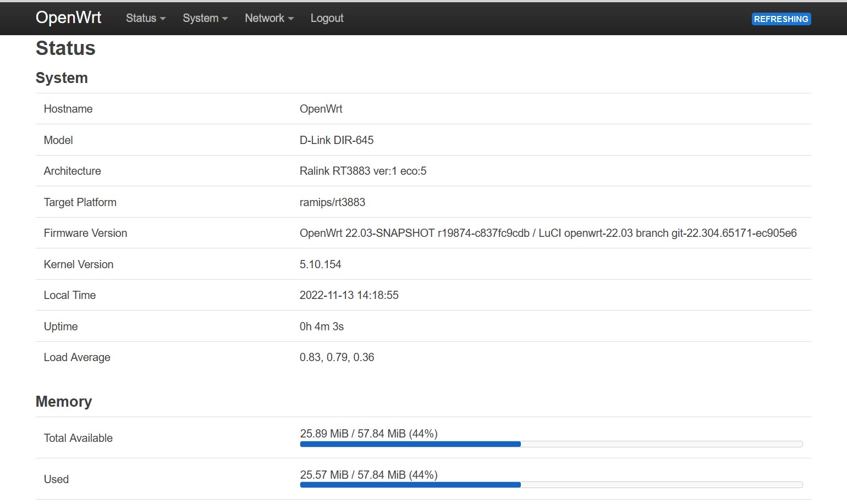Click the Uptime value 0h 4m 3s
The image size is (847, 504).
tap(322, 326)
